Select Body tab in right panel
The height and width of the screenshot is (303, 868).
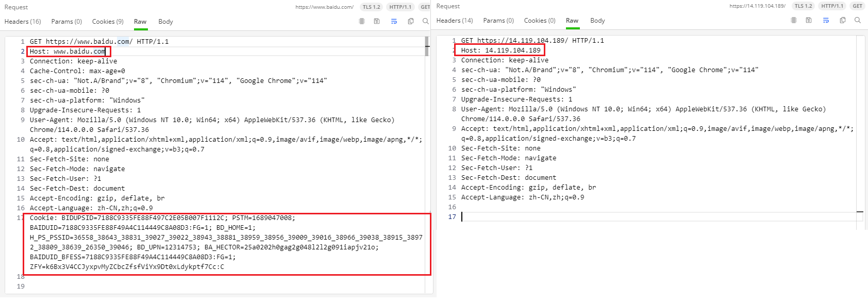(x=597, y=21)
